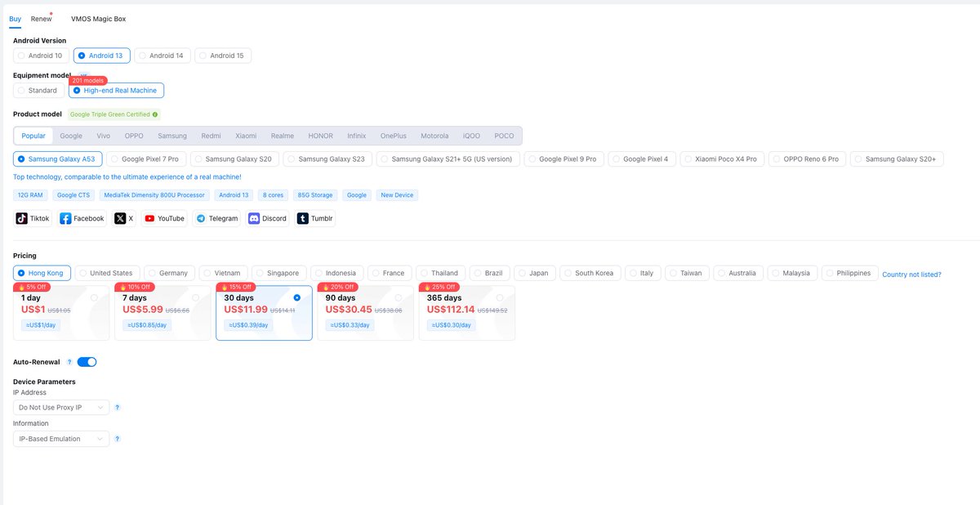Select Google Pixel 4 model
The width and height of the screenshot is (980, 505).
tap(642, 159)
